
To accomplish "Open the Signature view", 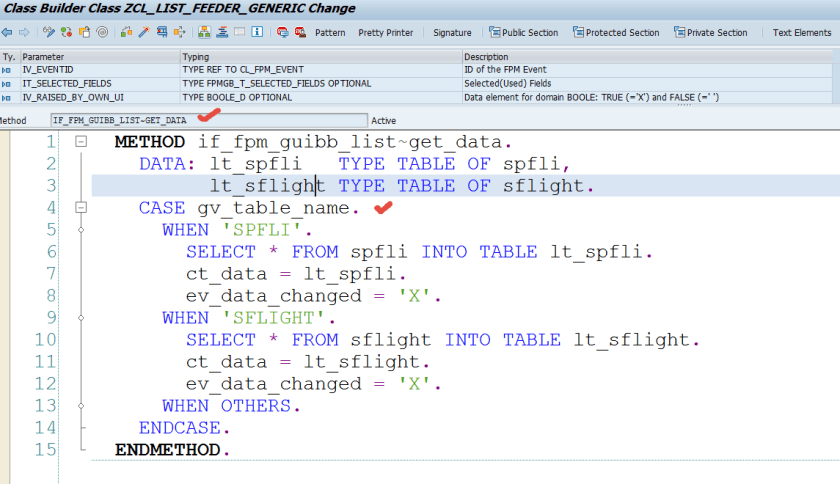I will (x=452, y=32).
